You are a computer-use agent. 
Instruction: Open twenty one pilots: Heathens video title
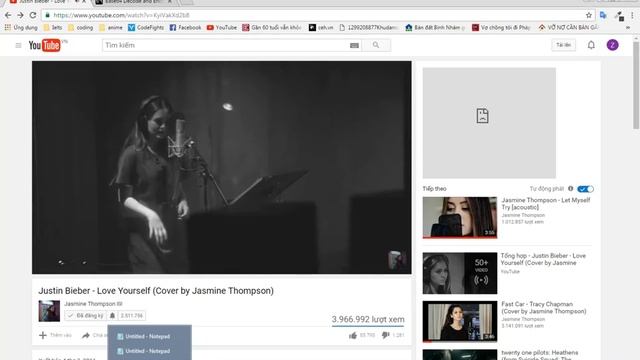click(540, 355)
